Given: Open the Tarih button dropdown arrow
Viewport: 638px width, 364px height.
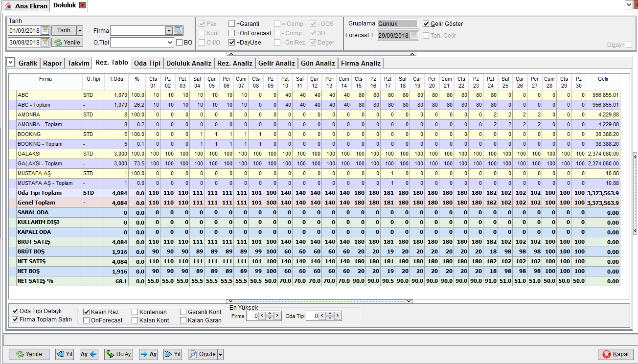Looking at the screenshot, I should point(80,30).
